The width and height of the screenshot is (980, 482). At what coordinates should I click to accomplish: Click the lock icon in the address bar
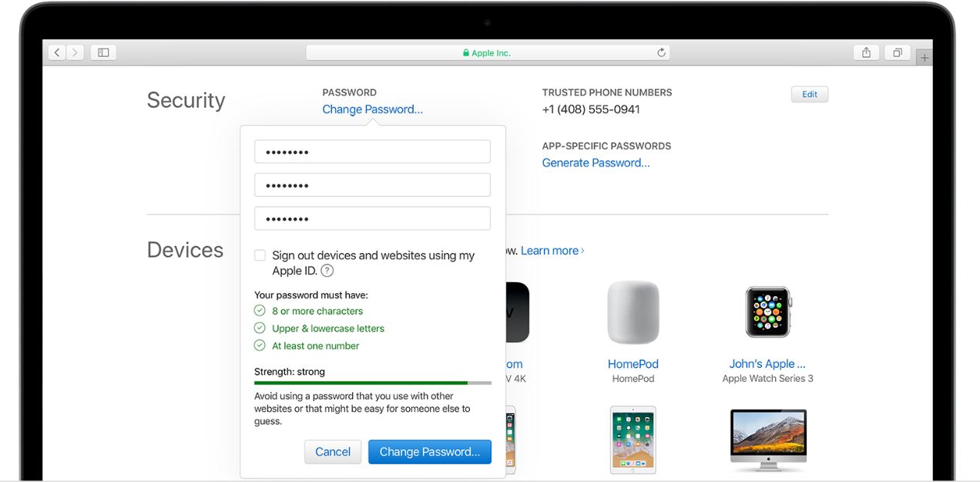coord(465,52)
